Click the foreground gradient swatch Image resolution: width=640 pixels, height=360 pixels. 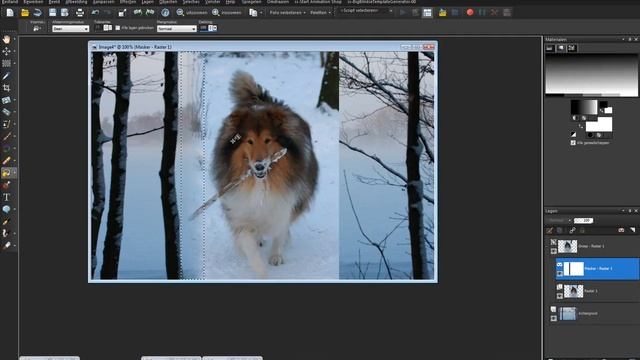584,107
